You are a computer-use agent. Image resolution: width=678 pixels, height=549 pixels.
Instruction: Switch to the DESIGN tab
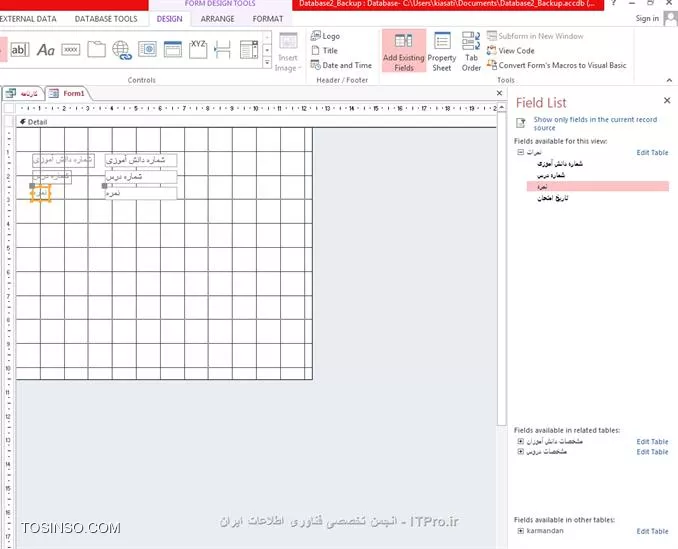170,19
